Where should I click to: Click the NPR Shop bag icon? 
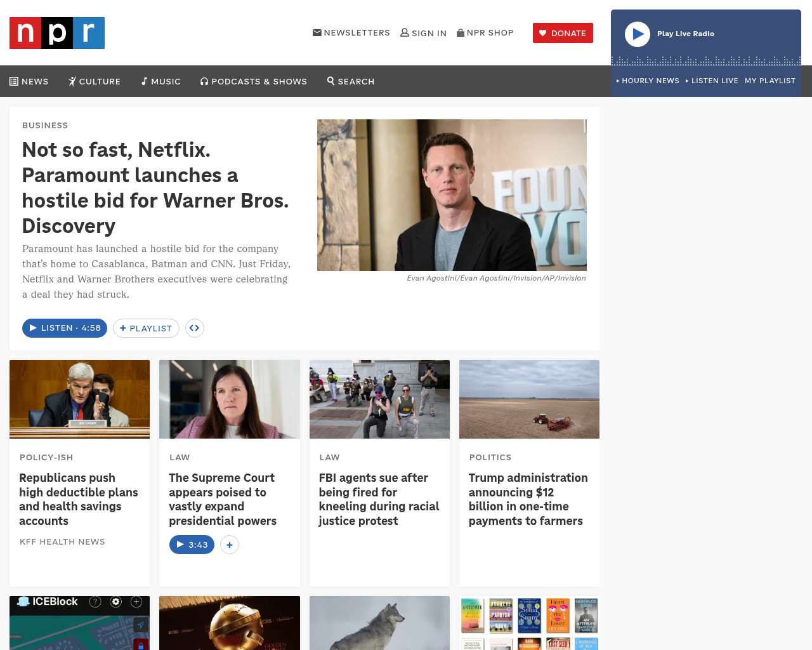[x=461, y=32]
